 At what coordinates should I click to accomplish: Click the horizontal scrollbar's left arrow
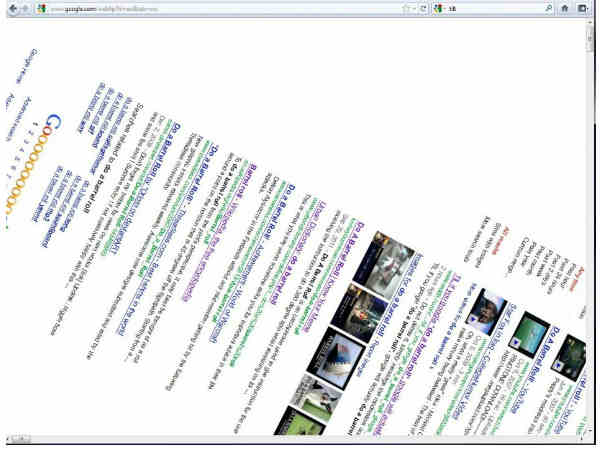pyautogui.click(x=8, y=438)
